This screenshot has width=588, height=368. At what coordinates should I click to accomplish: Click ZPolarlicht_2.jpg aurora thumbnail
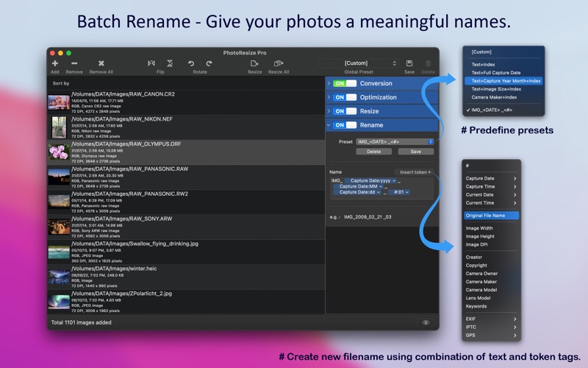[x=59, y=302]
